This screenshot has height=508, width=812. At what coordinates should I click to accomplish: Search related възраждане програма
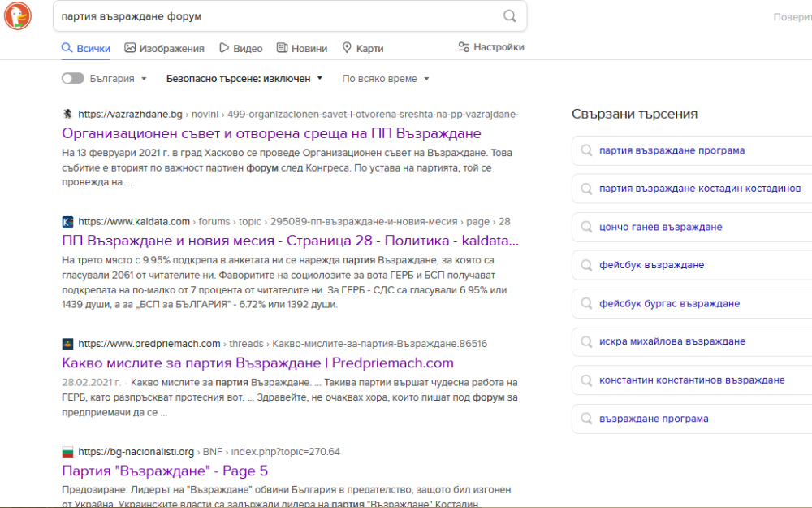pyautogui.click(x=654, y=419)
